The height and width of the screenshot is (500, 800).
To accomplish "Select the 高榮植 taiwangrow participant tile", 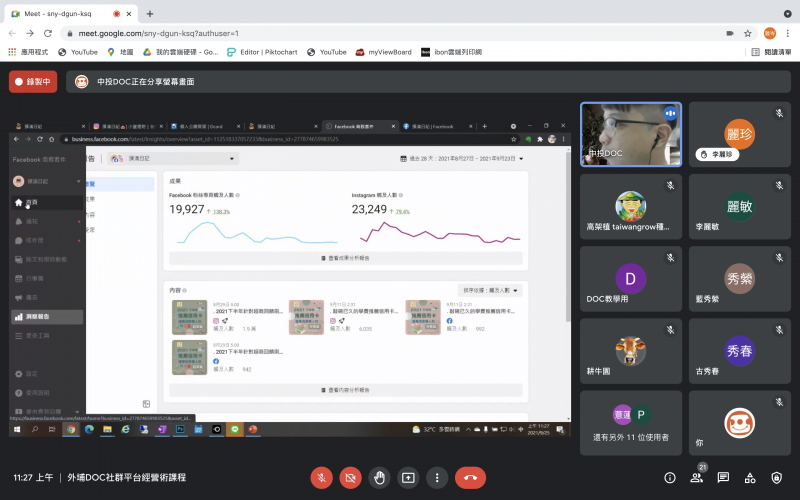I will pyautogui.click(x=631, y=207).
